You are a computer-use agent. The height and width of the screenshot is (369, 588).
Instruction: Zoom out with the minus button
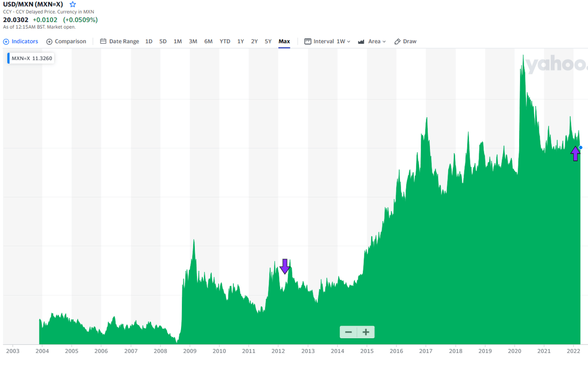[348, 332]
